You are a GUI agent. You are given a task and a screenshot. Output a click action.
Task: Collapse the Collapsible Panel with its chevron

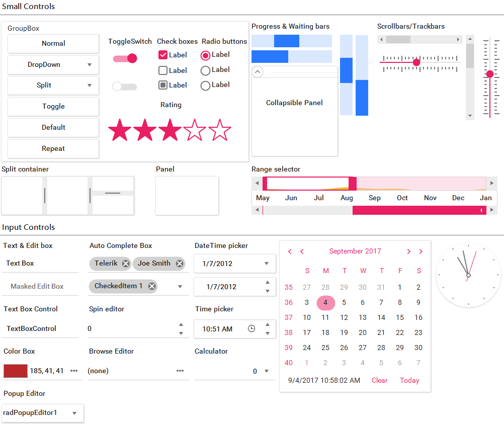tap(258, 72)
